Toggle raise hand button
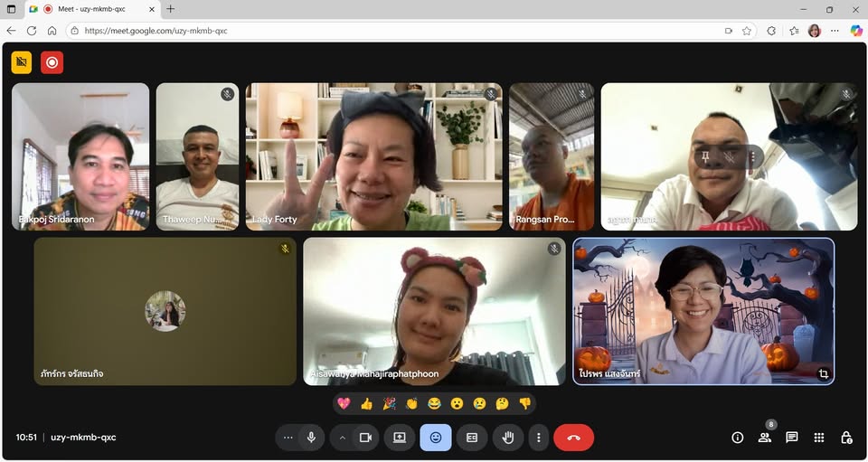This screenshot has height=462, width=868. [508, 438]
